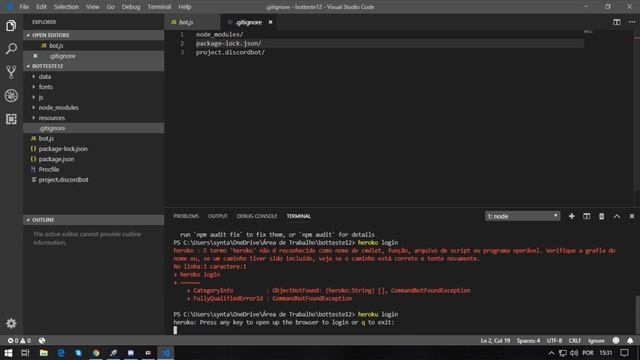The image size is (640, 360).
Task: Open Task View on taskbar
Action: point(25,353)
